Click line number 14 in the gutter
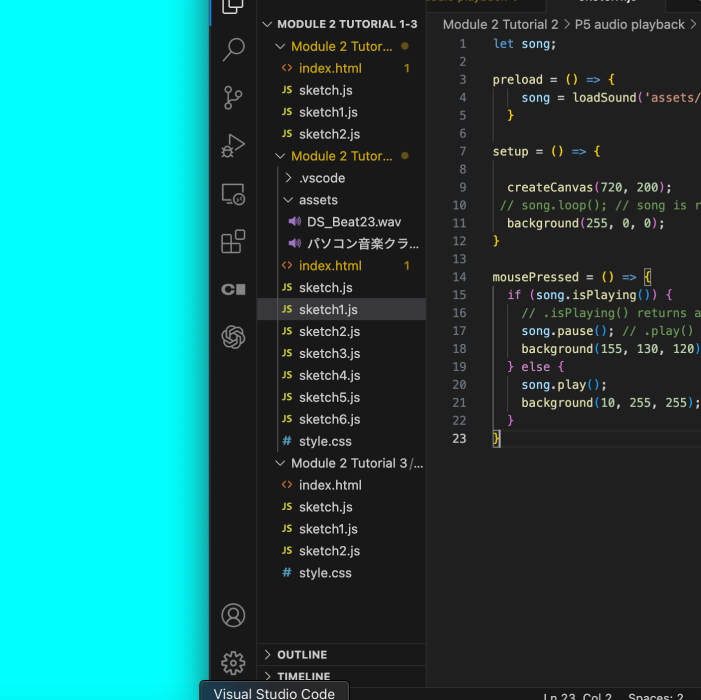This screenshot has width=701, height=700. pyautogui.click(x=459, y=277)
